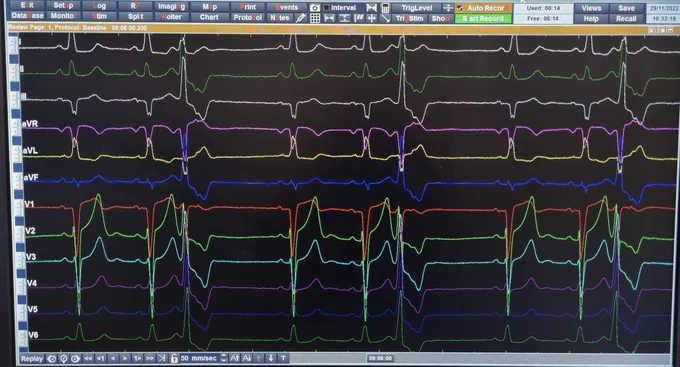
Task: Click the TrigStim button
Action: pyautogui.click(x=409, y=19)
